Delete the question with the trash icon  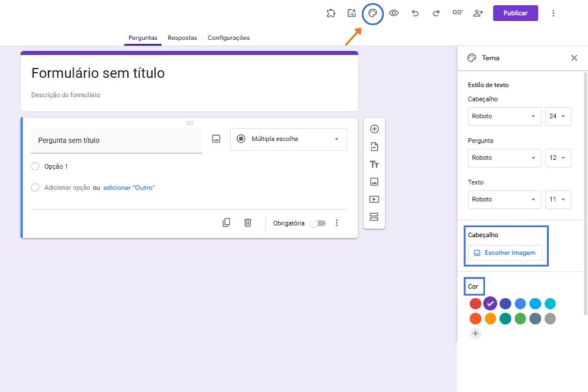(247, 223)
